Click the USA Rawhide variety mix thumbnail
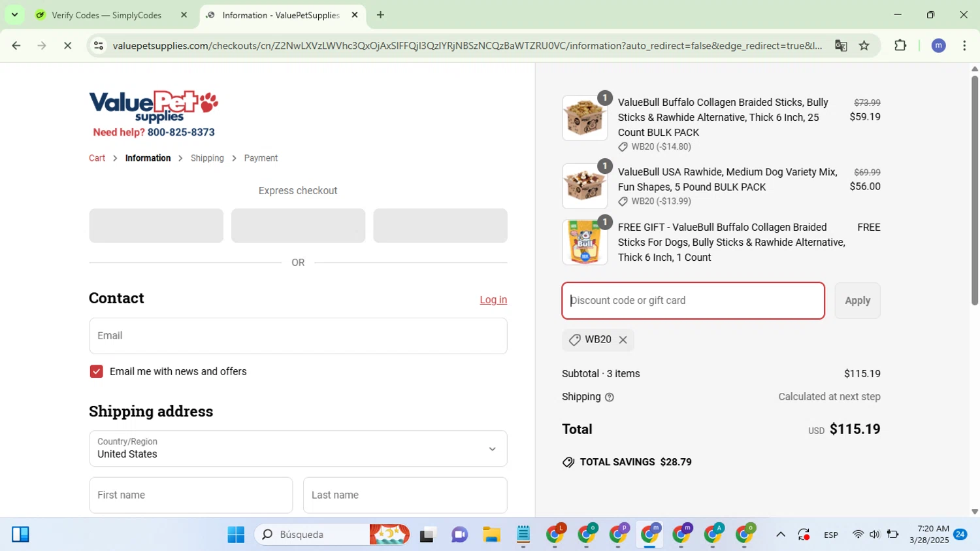Viewport: 980px width, 551px height. [x=585, y=186]
